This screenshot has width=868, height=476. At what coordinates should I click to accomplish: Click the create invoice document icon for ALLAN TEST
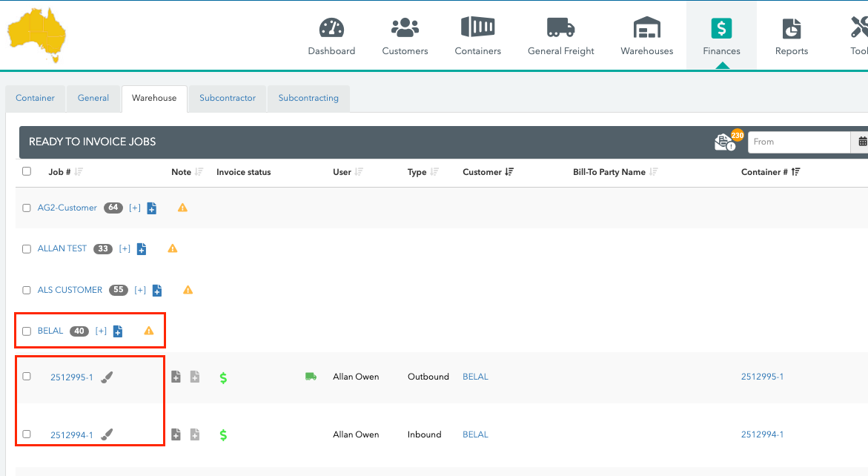142,249
